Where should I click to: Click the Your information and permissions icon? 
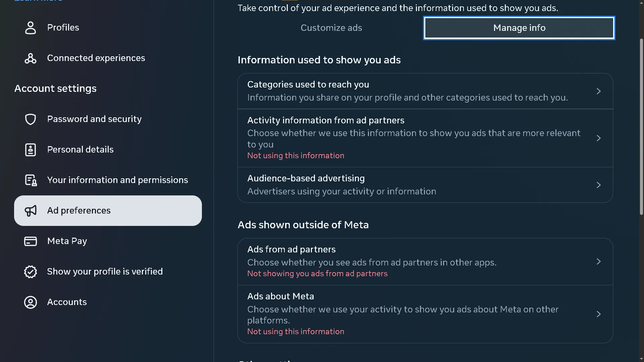click(x=31, y=180)
